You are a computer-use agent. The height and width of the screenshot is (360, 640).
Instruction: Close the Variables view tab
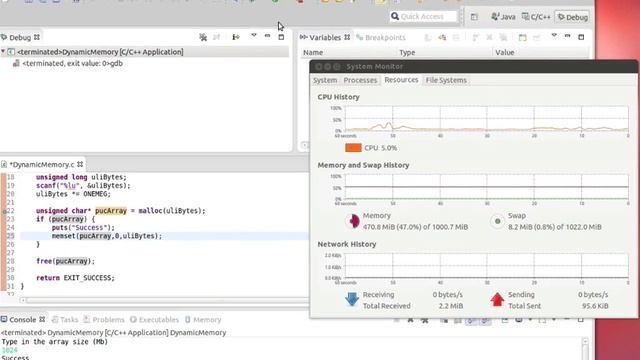coord(347,37)
